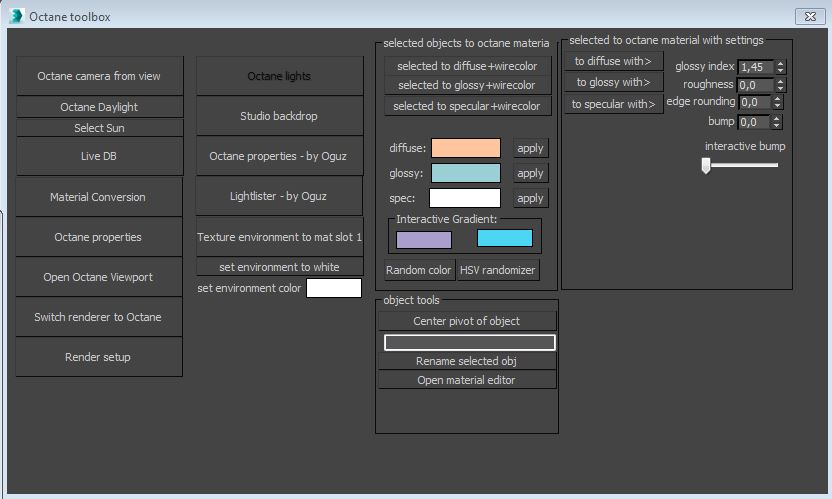Decrease roughness with the down arrow
Screen dimensions: 832x499
(780, 88)
